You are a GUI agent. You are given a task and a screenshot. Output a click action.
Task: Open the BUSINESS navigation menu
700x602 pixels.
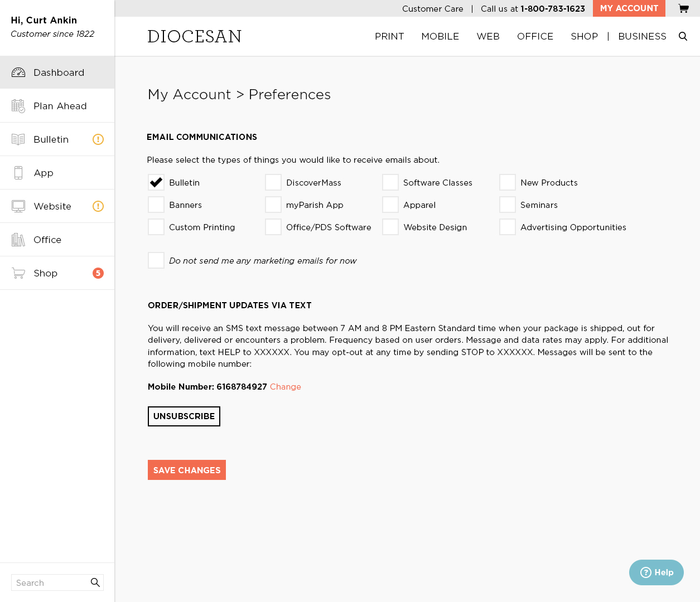pos(642,36)
